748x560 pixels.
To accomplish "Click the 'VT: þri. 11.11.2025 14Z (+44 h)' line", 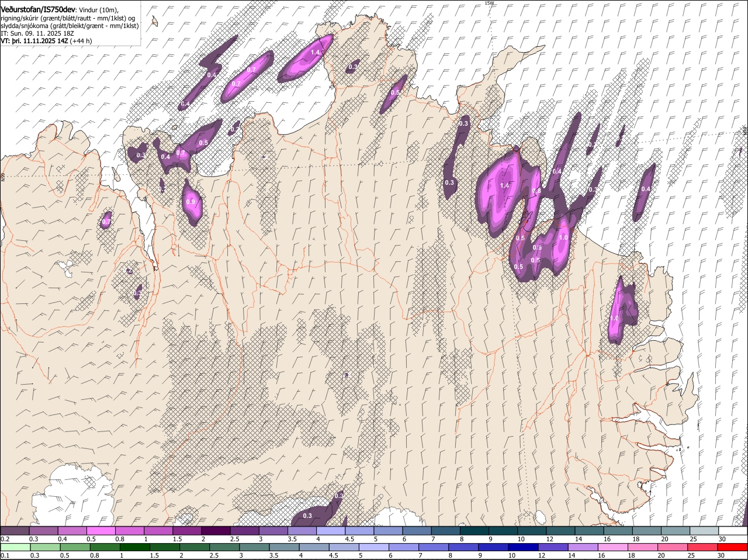I will pos(46,42).
